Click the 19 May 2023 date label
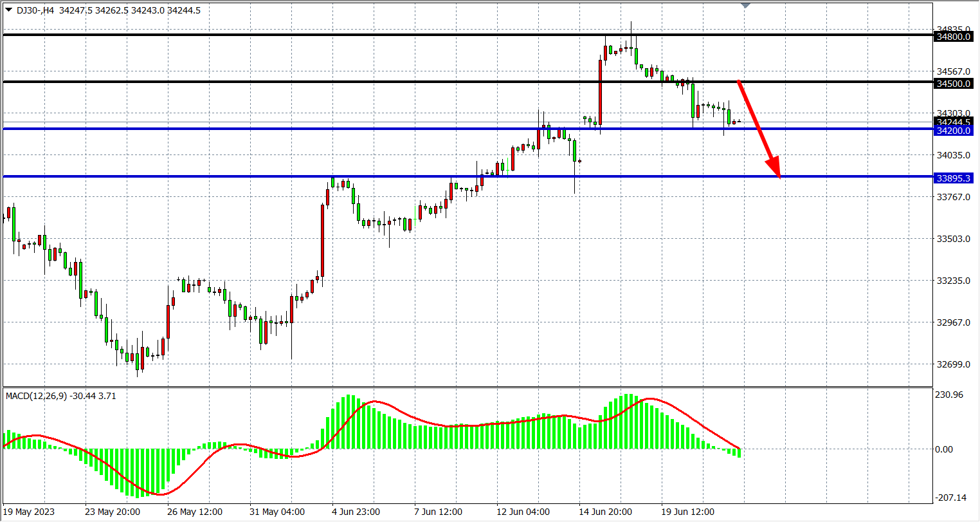 30,512
